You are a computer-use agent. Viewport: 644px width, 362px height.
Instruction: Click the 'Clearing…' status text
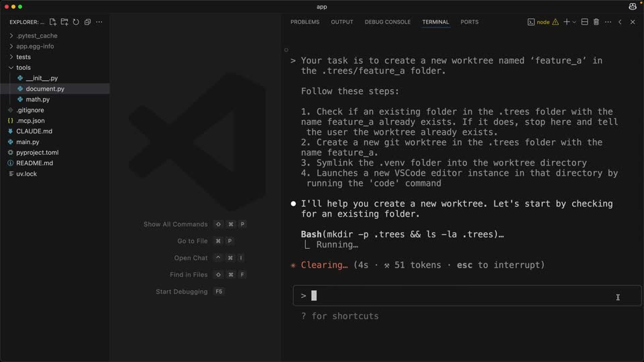pyautogui.click(x=324, y=265)
